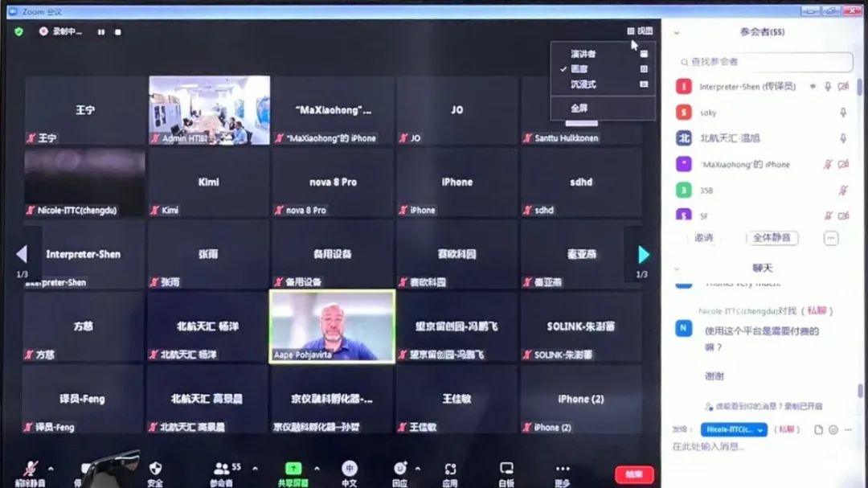This screenshot has height=488, width=868.
Task: Click the find participants (查找参会者) search field
Action: [764, 61]
